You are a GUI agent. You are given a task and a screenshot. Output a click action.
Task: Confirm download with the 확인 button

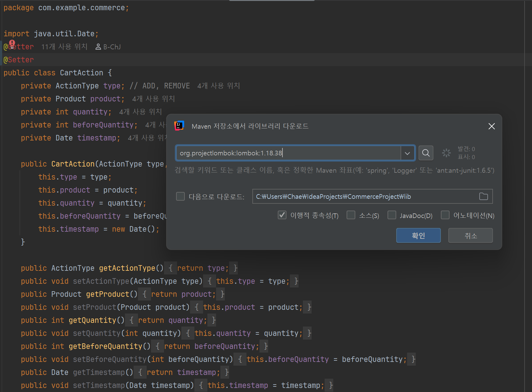coord(418,235)
